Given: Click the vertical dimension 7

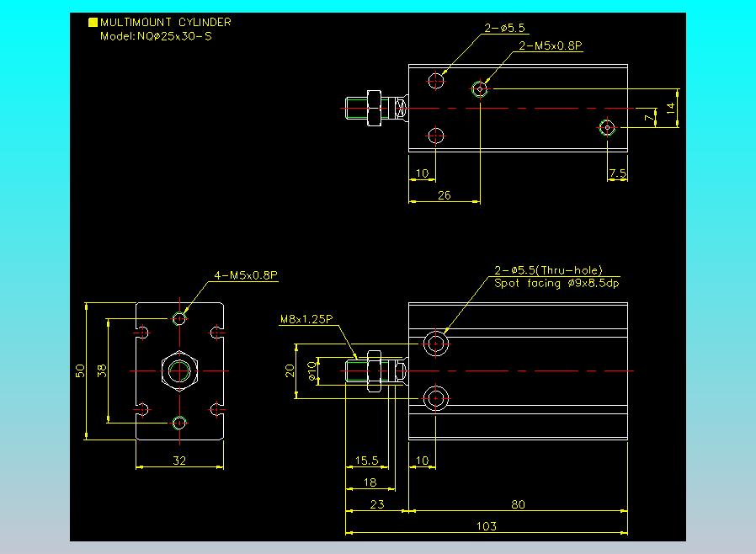Looking at the screenshot, I should pyautogui.click(x=649, y=117).
